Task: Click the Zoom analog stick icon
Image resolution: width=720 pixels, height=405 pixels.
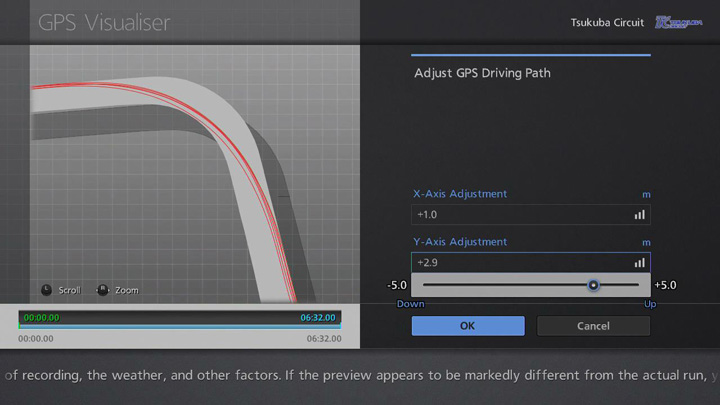Action: [101, 290]
